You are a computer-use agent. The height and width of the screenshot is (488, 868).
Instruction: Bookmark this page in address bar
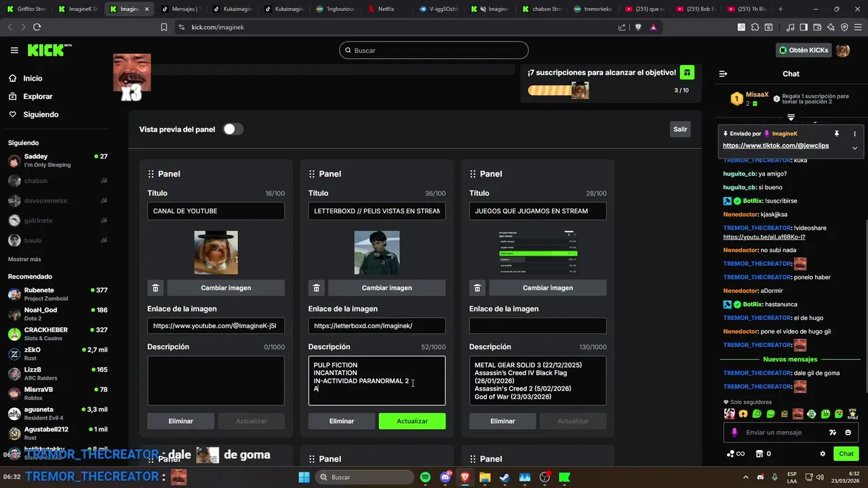pos(163,27)
